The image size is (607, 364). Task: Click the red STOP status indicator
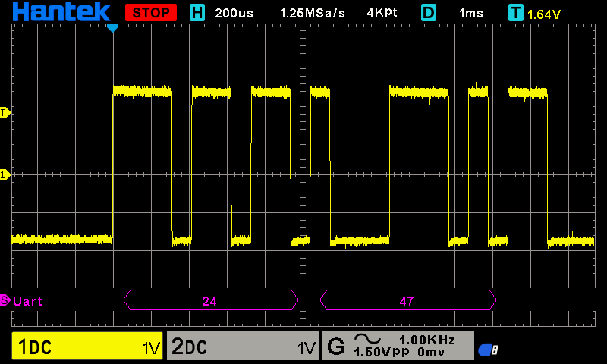pos(151,13)
